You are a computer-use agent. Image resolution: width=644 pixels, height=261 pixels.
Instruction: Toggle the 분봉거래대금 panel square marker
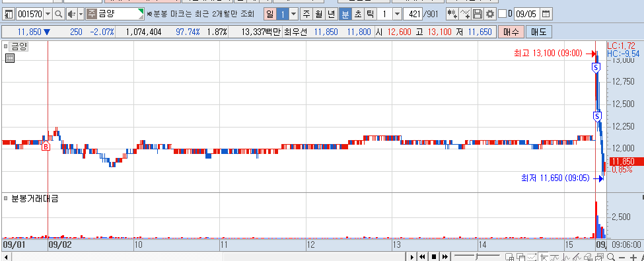coord(6,198)
